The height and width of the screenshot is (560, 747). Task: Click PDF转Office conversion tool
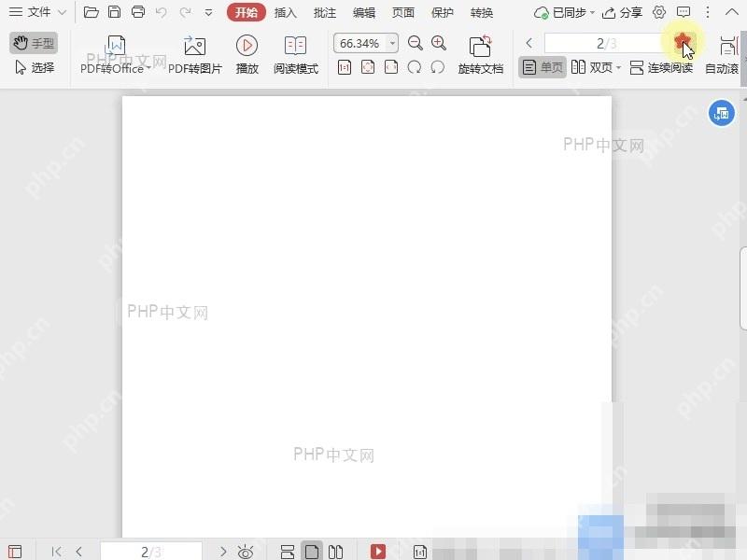tap(115, 55)
